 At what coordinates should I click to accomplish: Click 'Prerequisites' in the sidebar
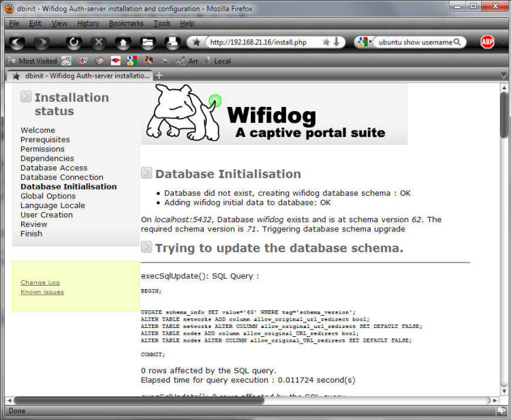click(x=45, y=140)
